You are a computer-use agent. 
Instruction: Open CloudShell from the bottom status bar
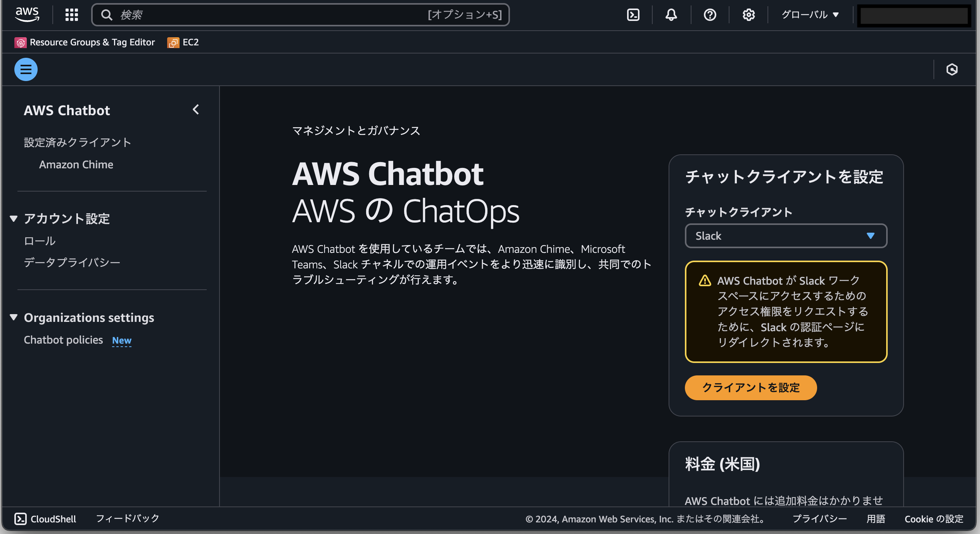[x=45, y=518]
